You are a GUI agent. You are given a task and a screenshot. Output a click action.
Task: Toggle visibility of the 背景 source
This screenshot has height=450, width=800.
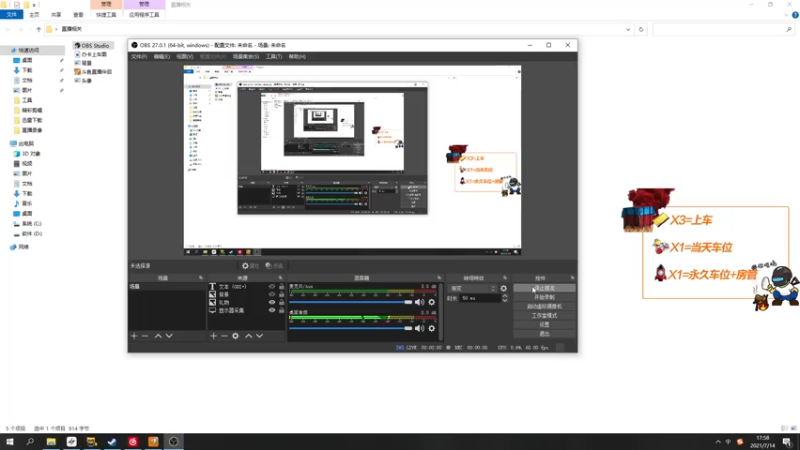click(x=272, y=294)
